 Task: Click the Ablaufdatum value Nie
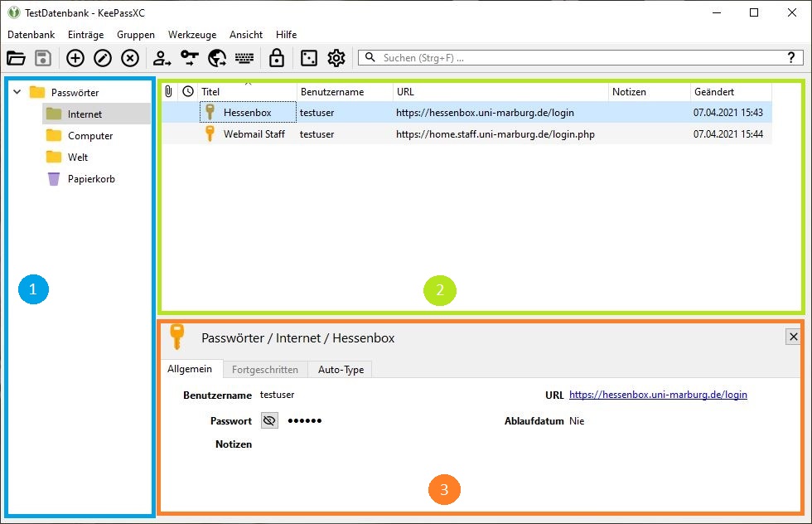pyautogui.click(x=577, y=421)
